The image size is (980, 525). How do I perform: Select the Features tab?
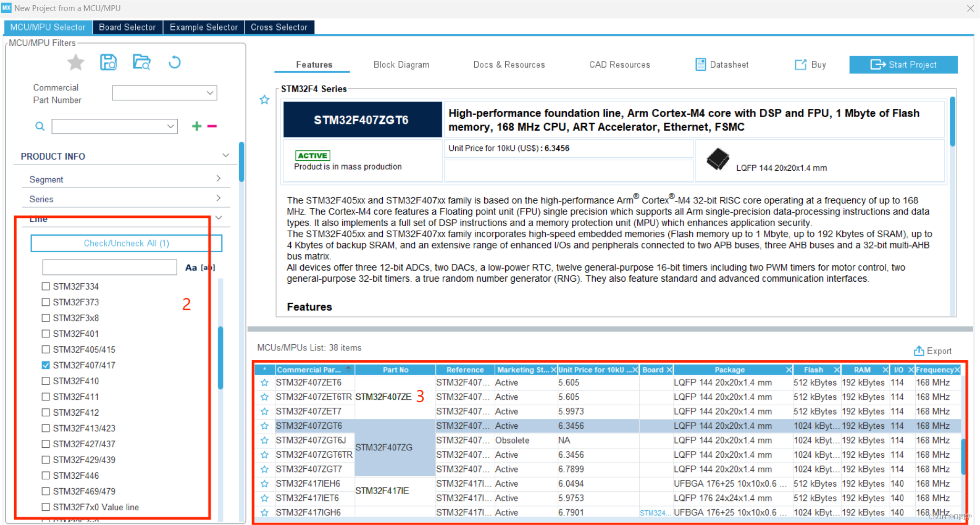point(314,65)
